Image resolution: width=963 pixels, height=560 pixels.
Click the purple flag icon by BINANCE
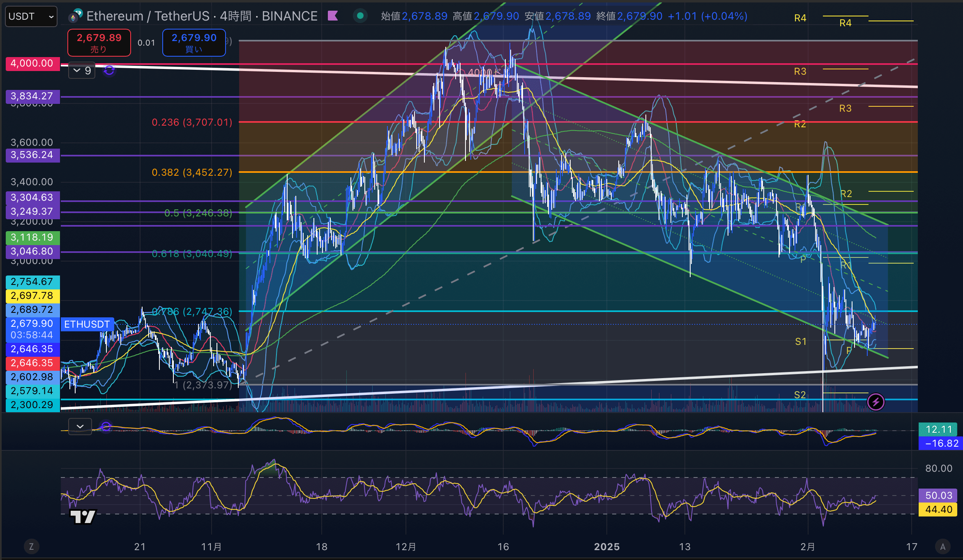pyautogui.click(x=333, y=16)
